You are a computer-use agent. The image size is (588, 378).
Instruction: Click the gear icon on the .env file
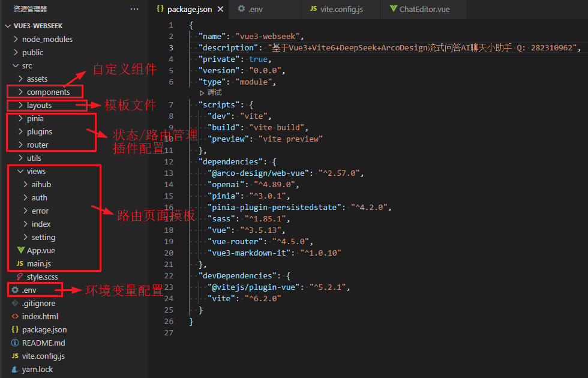[x=13, y=289]
